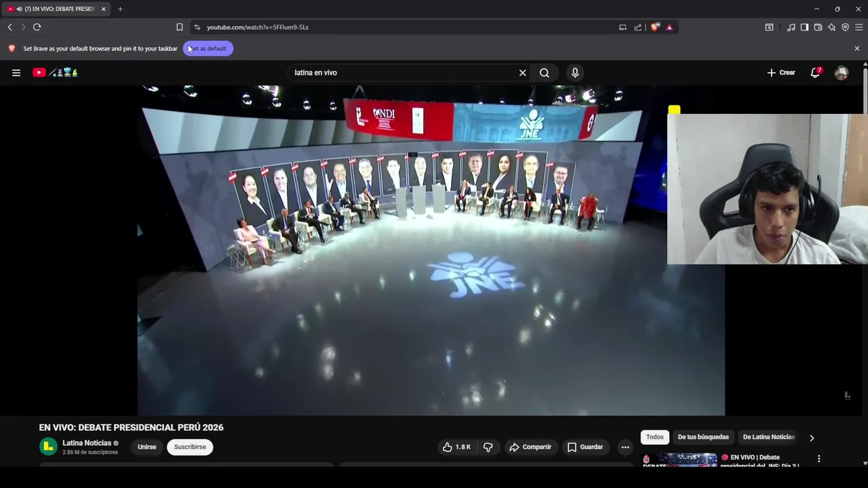Image resolution: width=868 pixels, height=488 pixels.
Task: Open Brave Wallet icon
Action: 818,27
